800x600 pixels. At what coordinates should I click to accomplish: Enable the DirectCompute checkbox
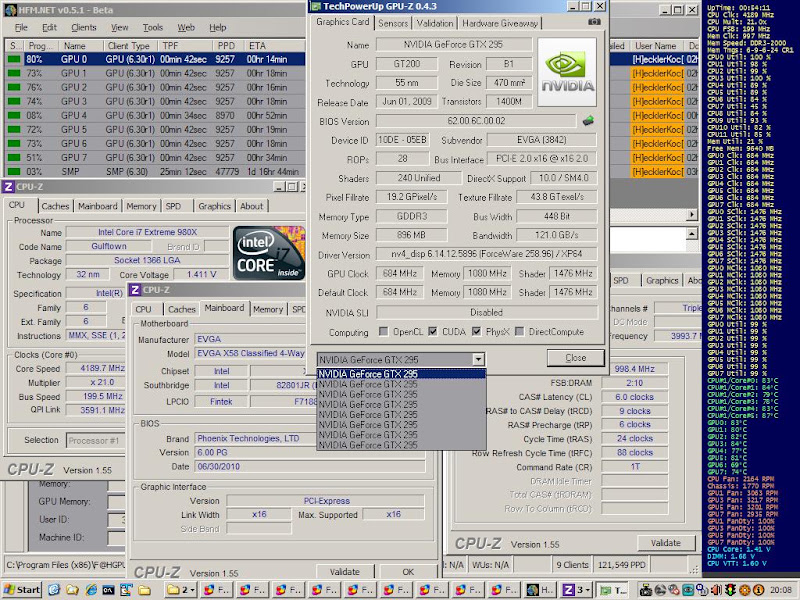point(519,332)
